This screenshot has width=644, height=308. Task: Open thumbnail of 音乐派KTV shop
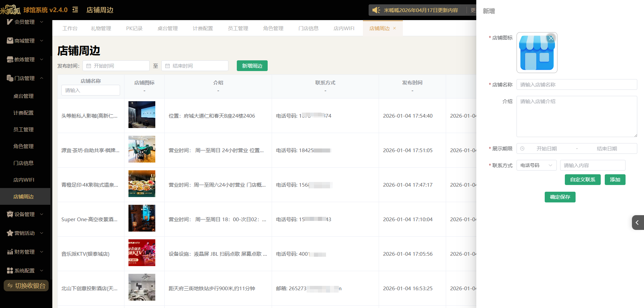click(142, 253)
